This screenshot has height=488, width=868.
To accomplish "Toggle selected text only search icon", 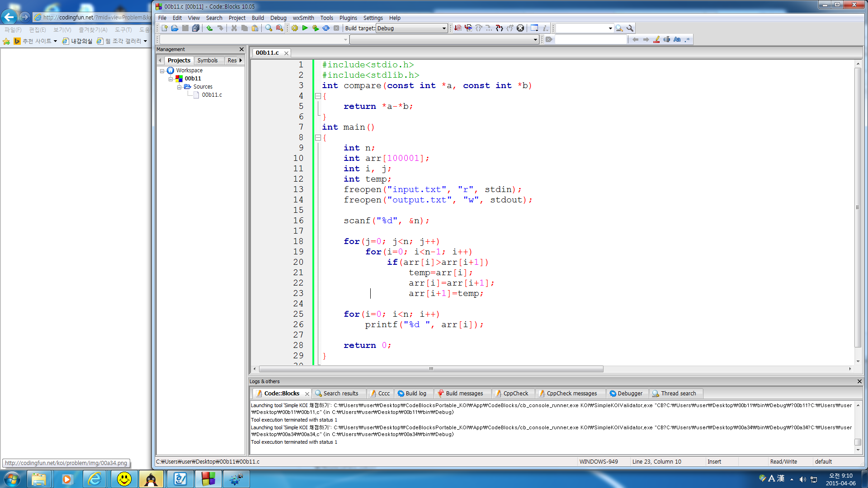I will click(666, 40).
